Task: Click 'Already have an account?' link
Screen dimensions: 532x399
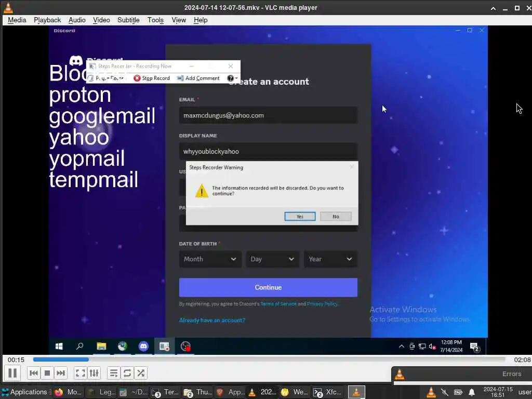Action: tap(212, 320)
